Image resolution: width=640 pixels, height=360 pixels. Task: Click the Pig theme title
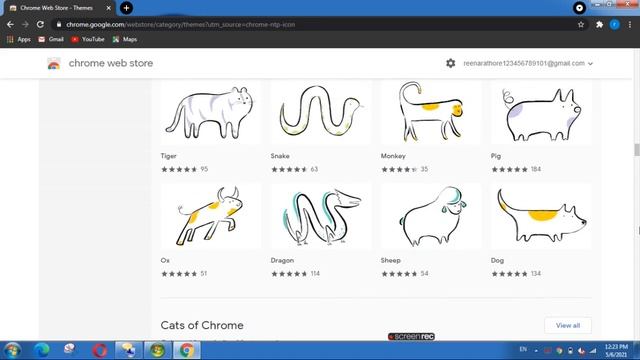496,156
